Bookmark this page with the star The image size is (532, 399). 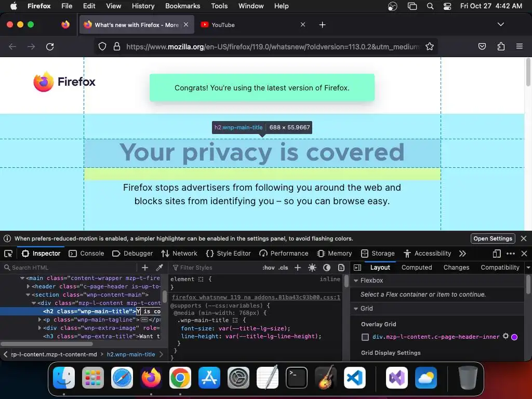pos(430,46)
